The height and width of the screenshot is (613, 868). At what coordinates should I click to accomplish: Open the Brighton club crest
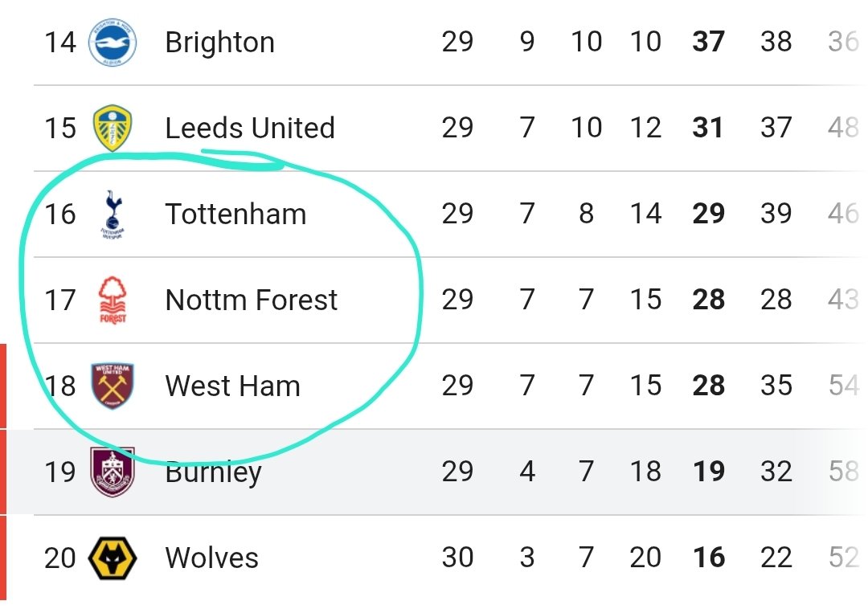(x=113, y=42)
